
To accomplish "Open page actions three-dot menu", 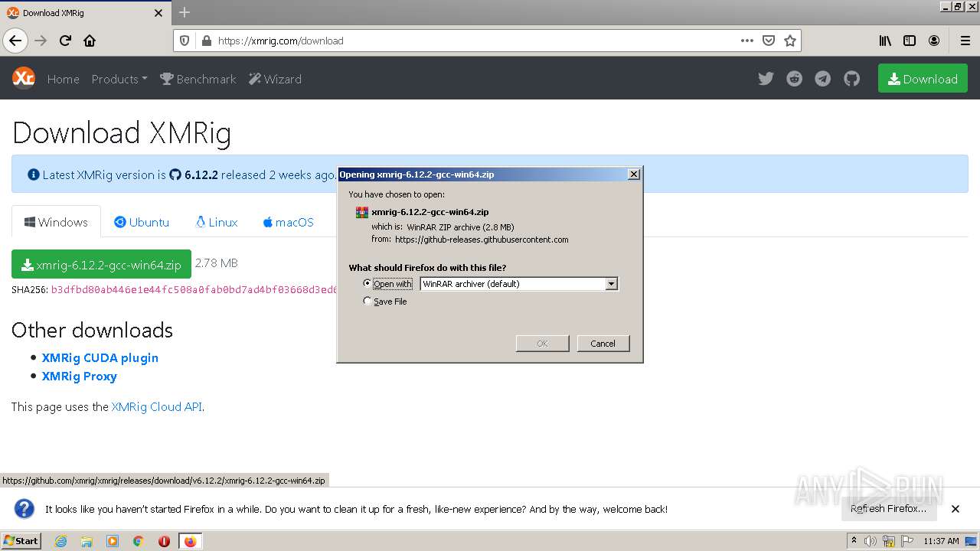I will (747, 41).
